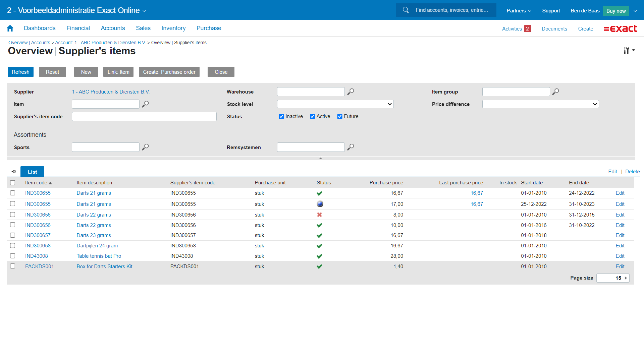Open the Remsystemen lookup magnifier icon
Screen dimensions: 644x362
[351, 147]
